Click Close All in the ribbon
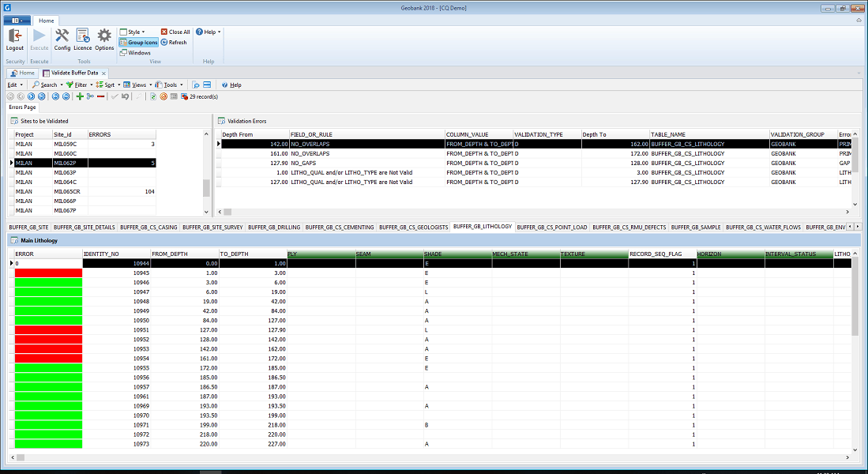868x474 pixels. click(175, 32)
